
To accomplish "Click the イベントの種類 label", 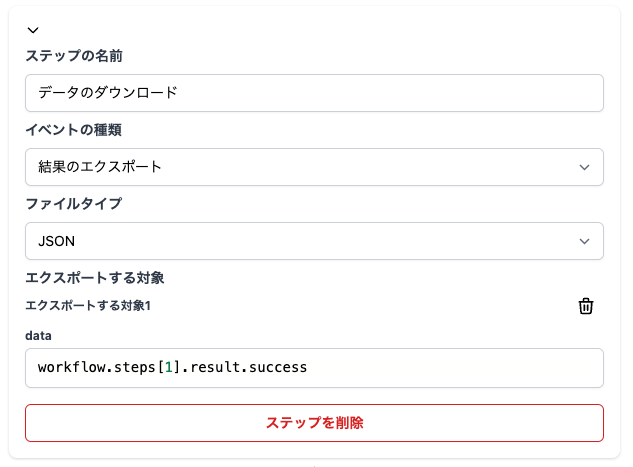I will click(73, 130).
